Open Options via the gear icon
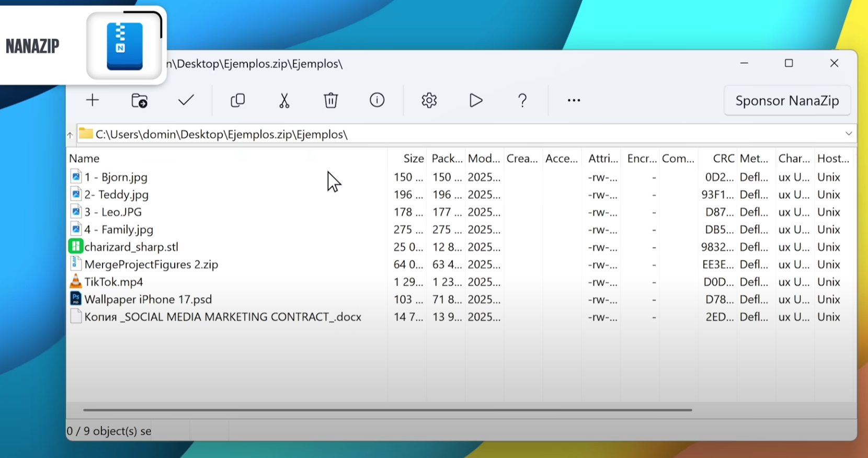The image size is (868, 458). (x=429, y=100)
